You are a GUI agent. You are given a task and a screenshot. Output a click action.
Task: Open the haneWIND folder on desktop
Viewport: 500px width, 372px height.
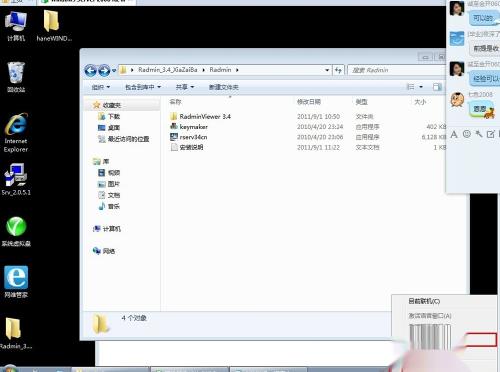[x=53, y=26]
